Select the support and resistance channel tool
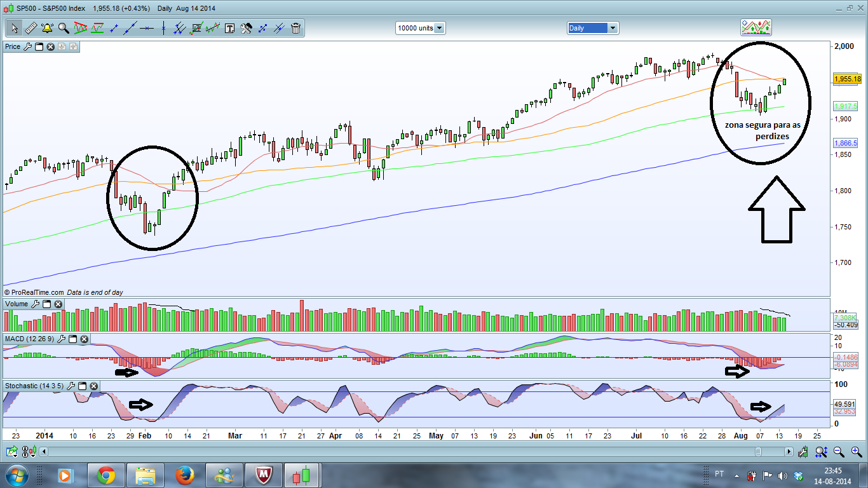Viewport: 868px width, 488px height. (97, 28)
